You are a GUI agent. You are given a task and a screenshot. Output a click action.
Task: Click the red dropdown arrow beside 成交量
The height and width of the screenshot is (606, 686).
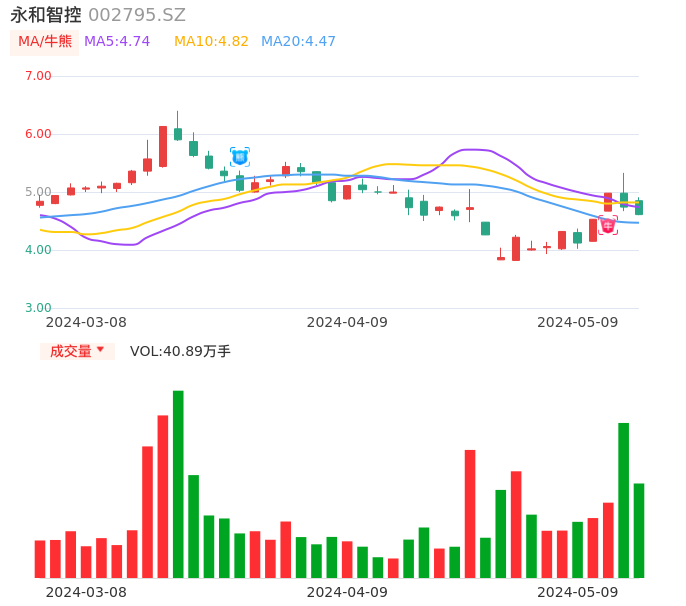[100, 350]
